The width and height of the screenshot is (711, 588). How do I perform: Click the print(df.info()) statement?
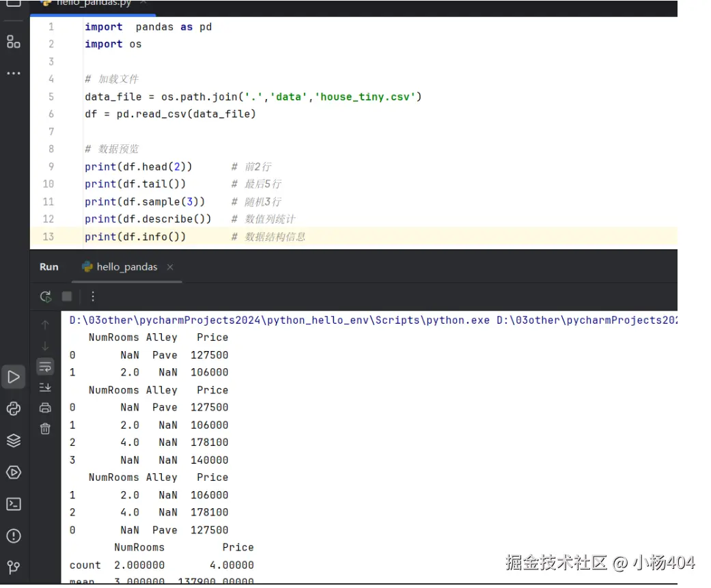click(135, 237)
